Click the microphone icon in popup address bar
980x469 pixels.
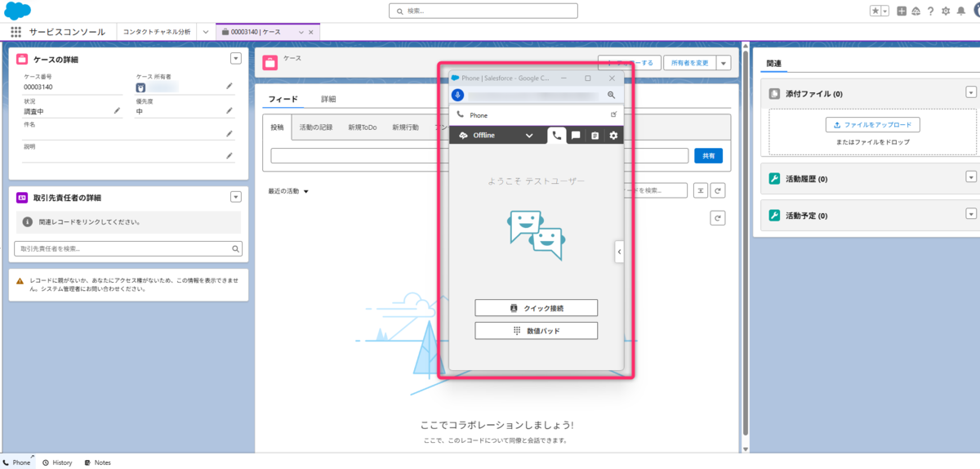coord(457,96)
